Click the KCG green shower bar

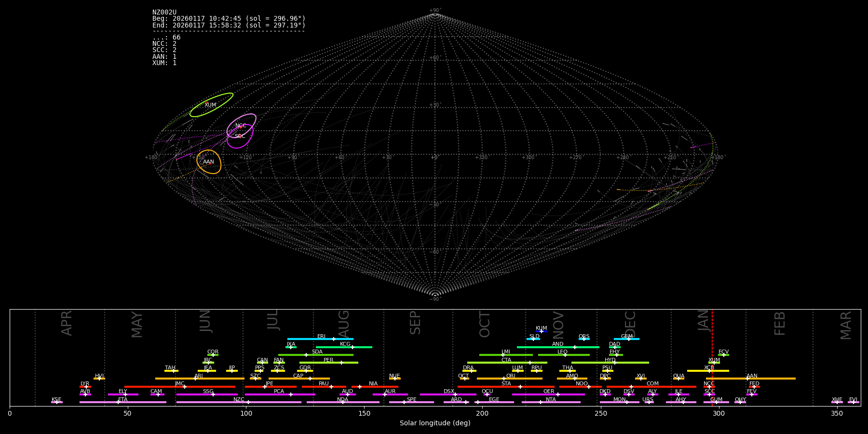tap(344, 347)
